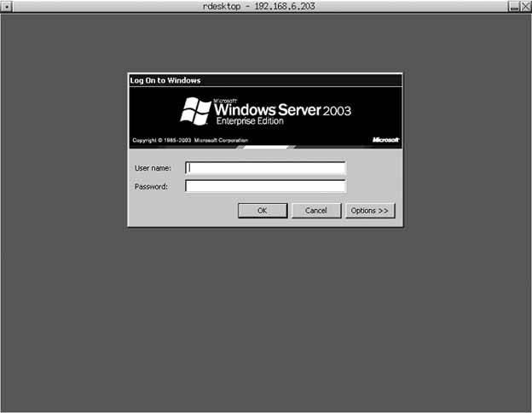The width and height of the screenshot is (532, 413).
Task: Close the rdesktop window
Action: pyautogui.click(x=525, y=6)
